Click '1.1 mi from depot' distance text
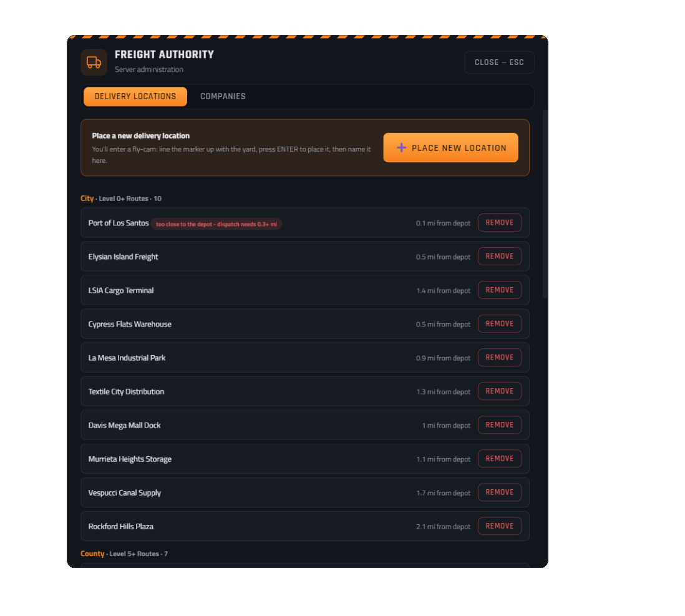Image resolution: width=685 pixels, height=616 pixels. pos(444,459)
